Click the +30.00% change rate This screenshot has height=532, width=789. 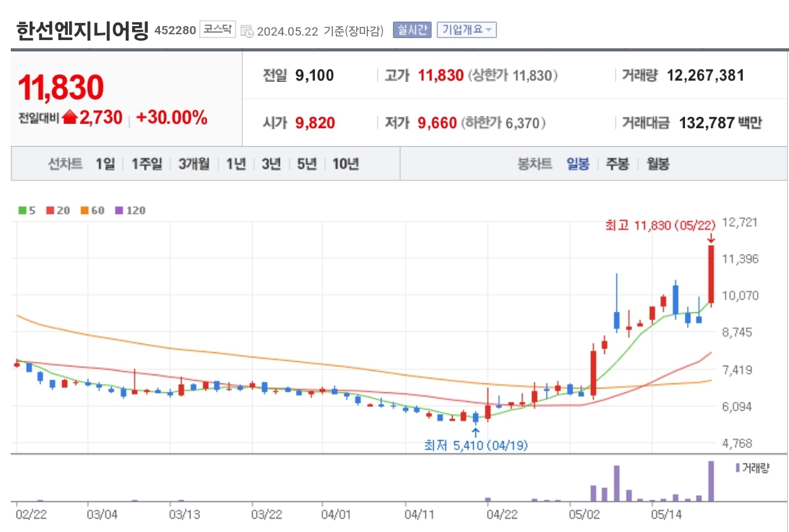172,117
